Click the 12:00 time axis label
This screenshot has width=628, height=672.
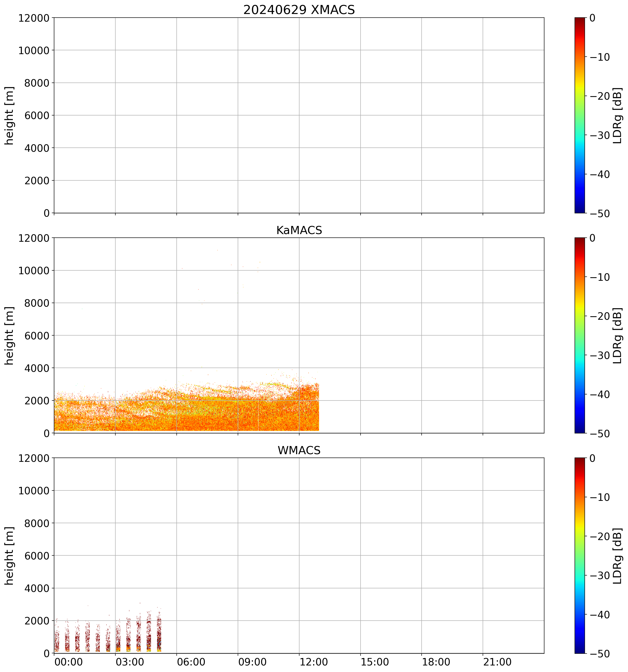point(313,662)
